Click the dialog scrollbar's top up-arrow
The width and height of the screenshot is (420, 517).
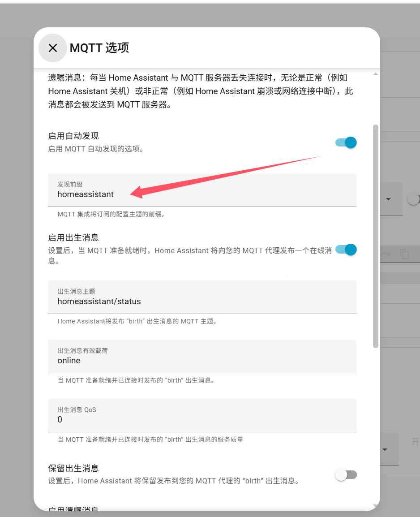(x=376, y=74)
